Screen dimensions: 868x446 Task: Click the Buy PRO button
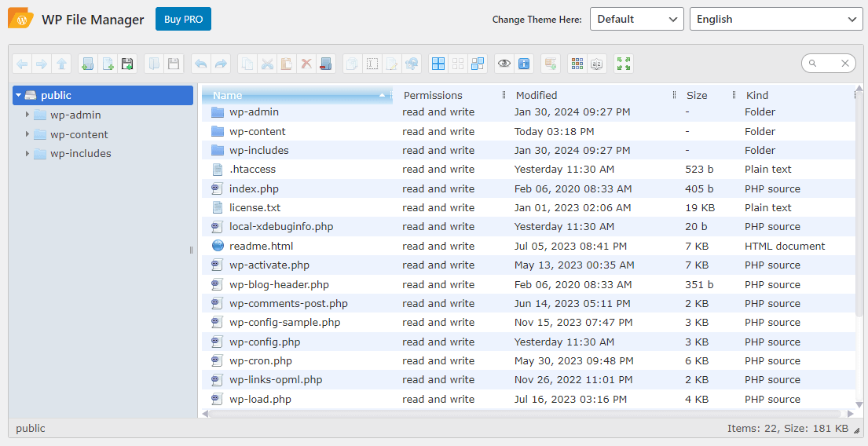point(183,20)
